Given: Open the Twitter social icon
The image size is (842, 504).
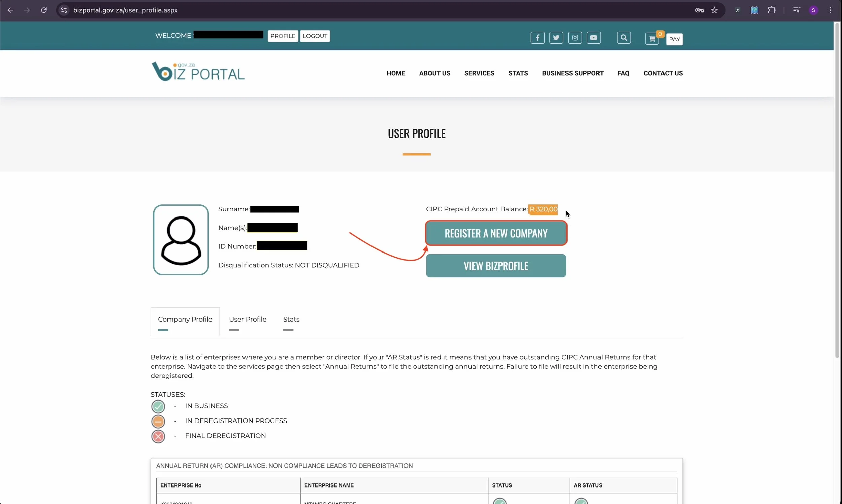Looking at the screenshot, I should pos(556,38).
